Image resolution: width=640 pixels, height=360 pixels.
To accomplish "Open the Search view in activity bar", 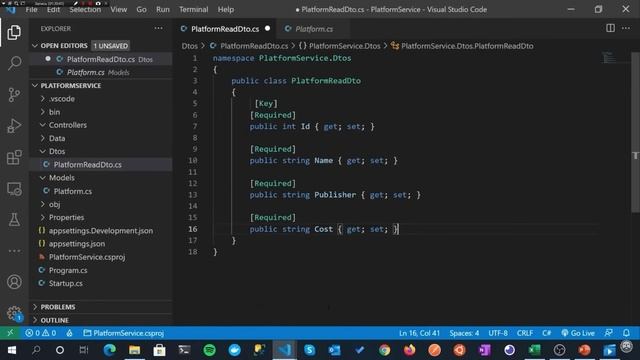I will point(14,63).
